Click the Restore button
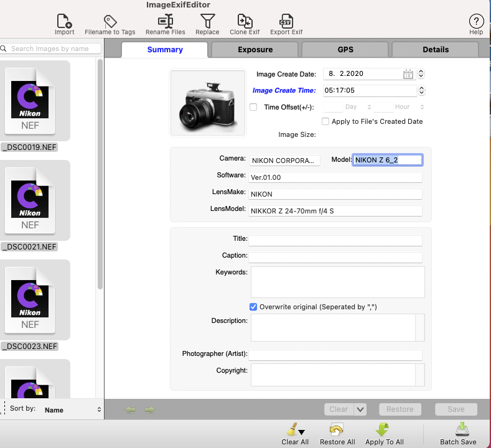This screenshot has height=448, width=491. pyautogui.click(x=400, y=409)
